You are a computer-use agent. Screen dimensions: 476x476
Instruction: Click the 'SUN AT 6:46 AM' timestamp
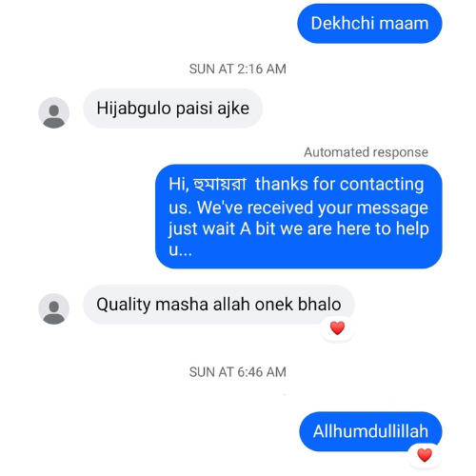click(238, 372)
